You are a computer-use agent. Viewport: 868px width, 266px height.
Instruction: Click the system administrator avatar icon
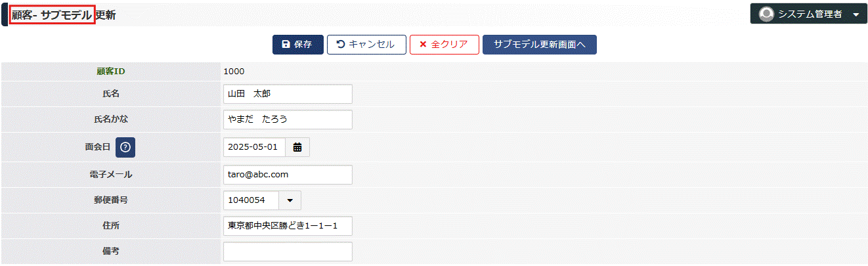click(766, 14)
